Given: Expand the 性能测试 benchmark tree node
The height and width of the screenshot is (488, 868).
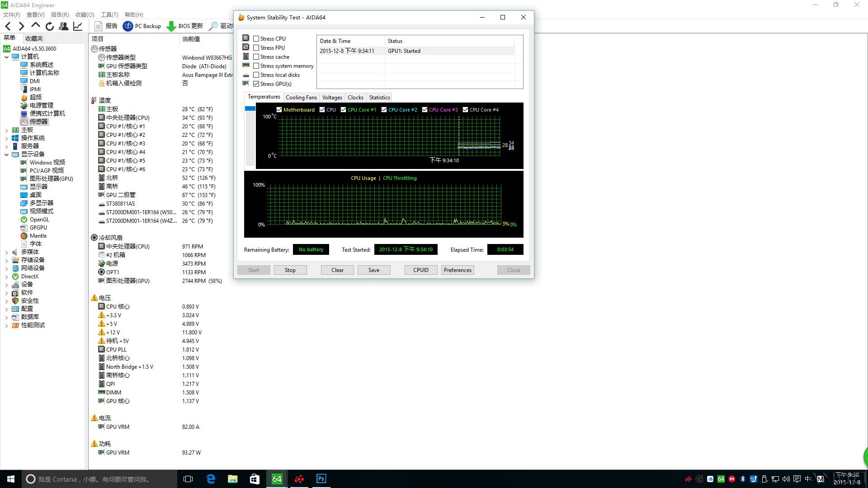Looking at the screenshot, I should [7, 325].
